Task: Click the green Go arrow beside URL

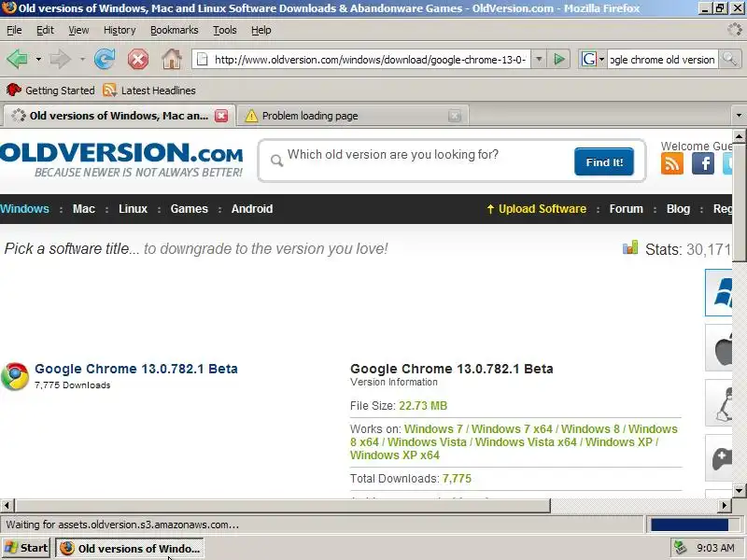Action: [x=558, y=60]
